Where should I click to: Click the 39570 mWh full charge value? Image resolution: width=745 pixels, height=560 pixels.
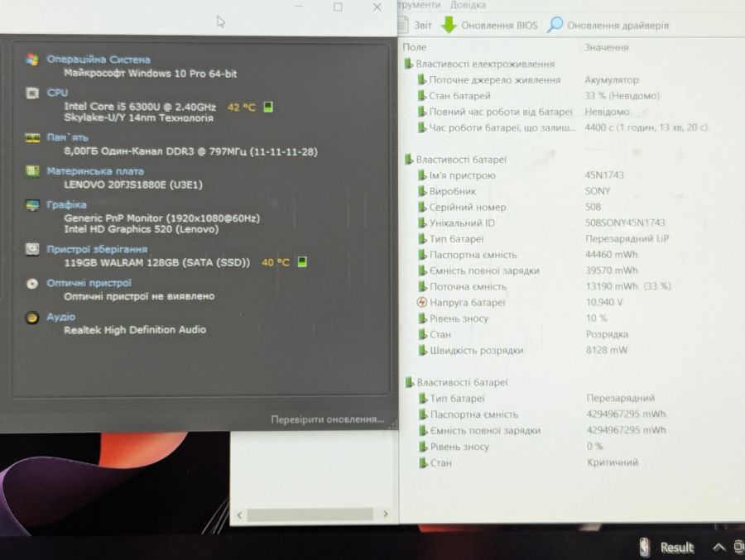(612, 270)
